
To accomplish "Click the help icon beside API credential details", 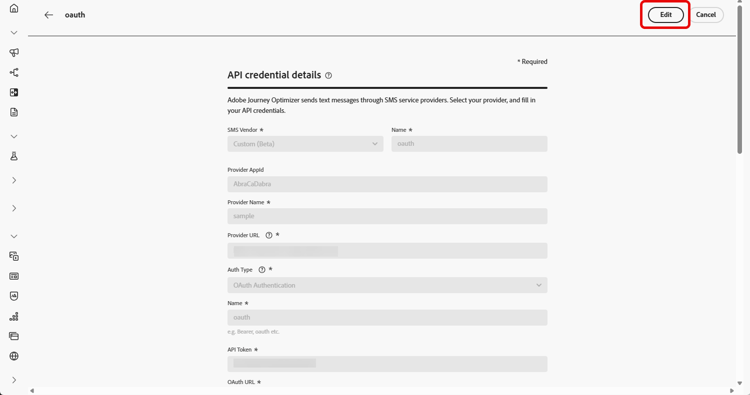I will (329, 76).
